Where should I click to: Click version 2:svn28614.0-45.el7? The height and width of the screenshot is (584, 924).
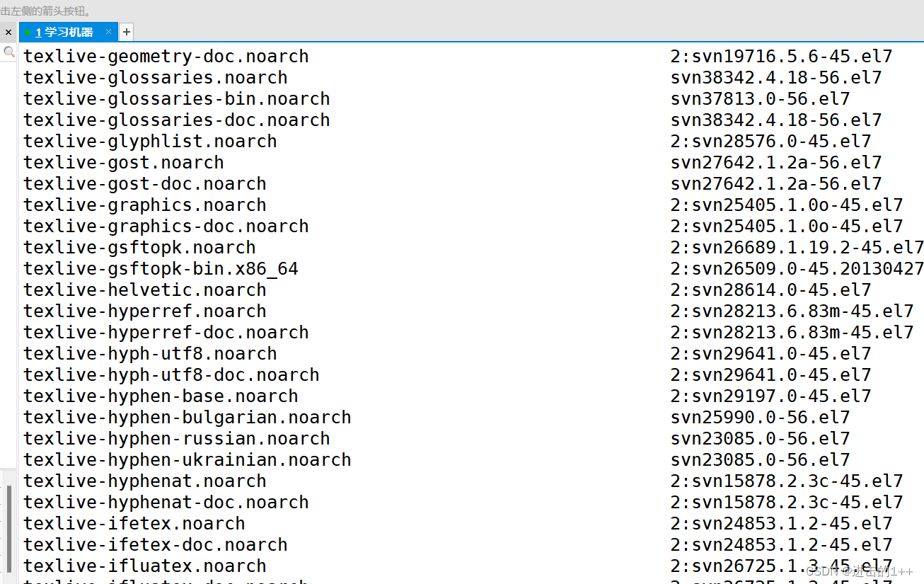coord(771,290)
